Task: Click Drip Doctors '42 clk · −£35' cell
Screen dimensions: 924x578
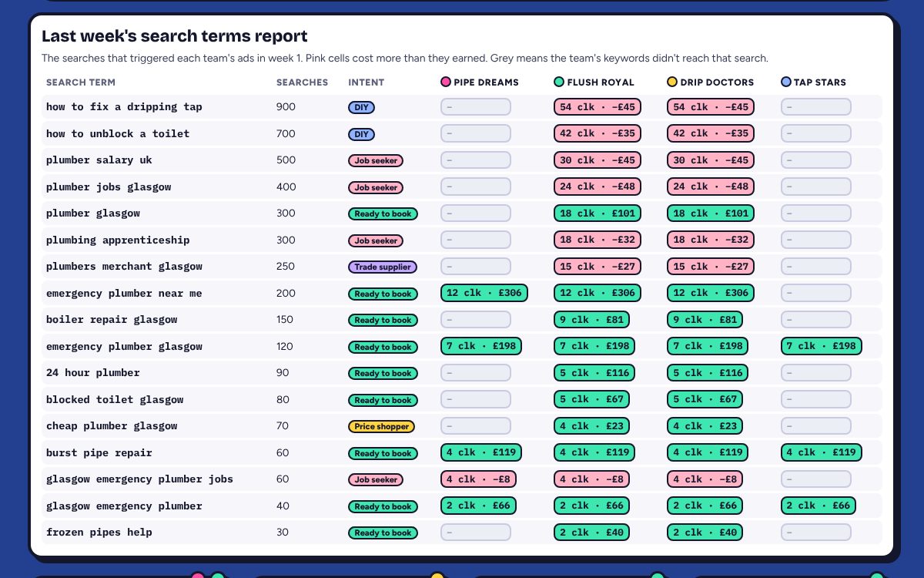Action: (711, 133)
